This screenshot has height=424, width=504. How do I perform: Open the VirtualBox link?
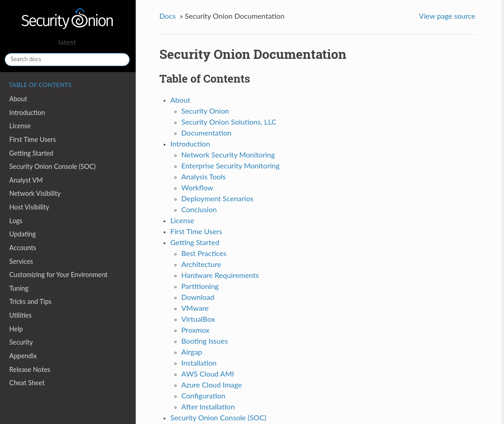click(x=198, y=319)
